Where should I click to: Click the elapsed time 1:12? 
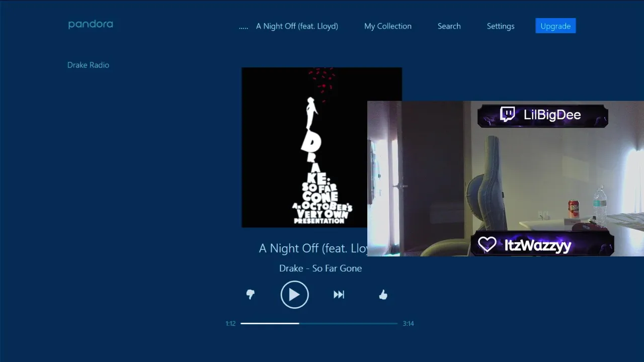(230, 324)
